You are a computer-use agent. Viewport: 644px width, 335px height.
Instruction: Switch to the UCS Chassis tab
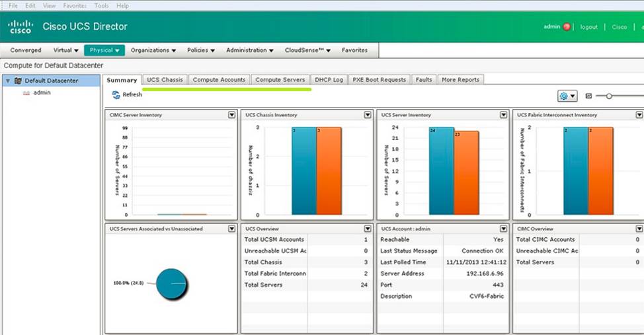[165, 80]
